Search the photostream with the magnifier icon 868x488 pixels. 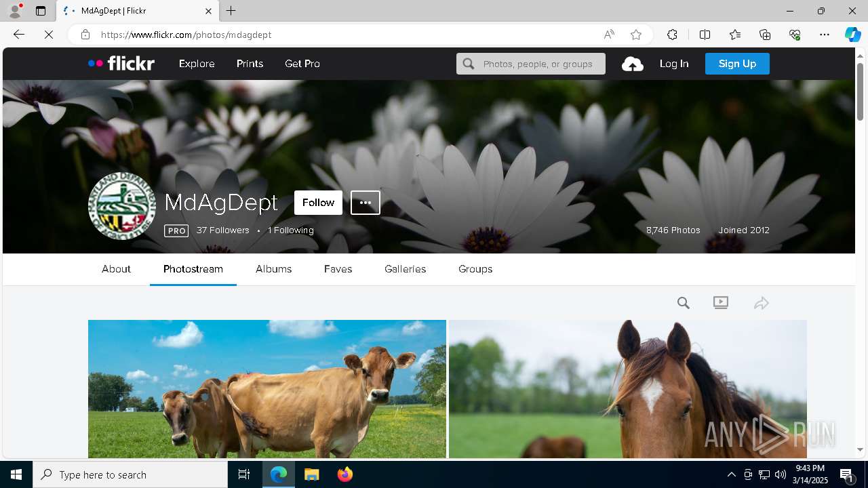click(684, 303)
